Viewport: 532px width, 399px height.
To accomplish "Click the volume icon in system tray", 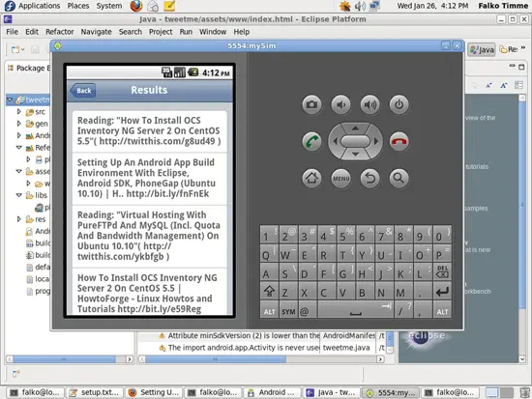I will [360, 6].
